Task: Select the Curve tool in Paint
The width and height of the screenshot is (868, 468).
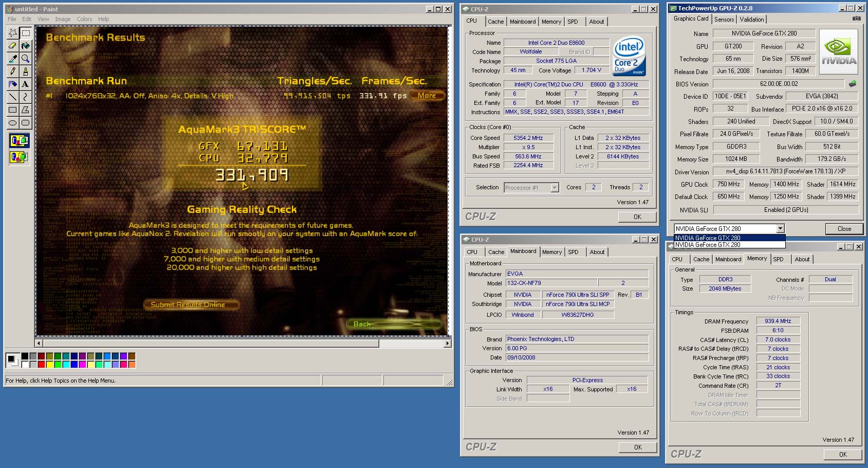Action: (x=25, y=97)
